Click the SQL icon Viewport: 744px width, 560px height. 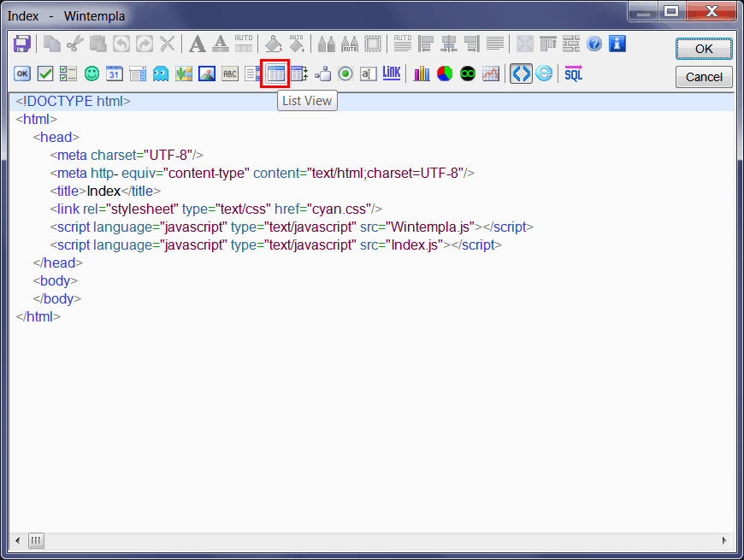click(574, 74)
